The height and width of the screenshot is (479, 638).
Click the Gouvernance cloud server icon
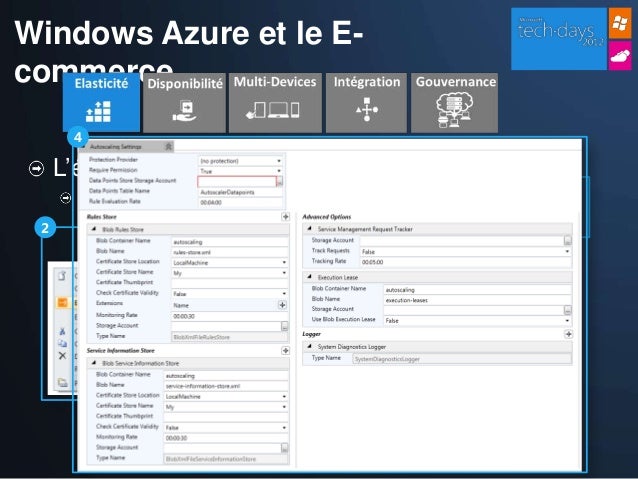(454, 109)
